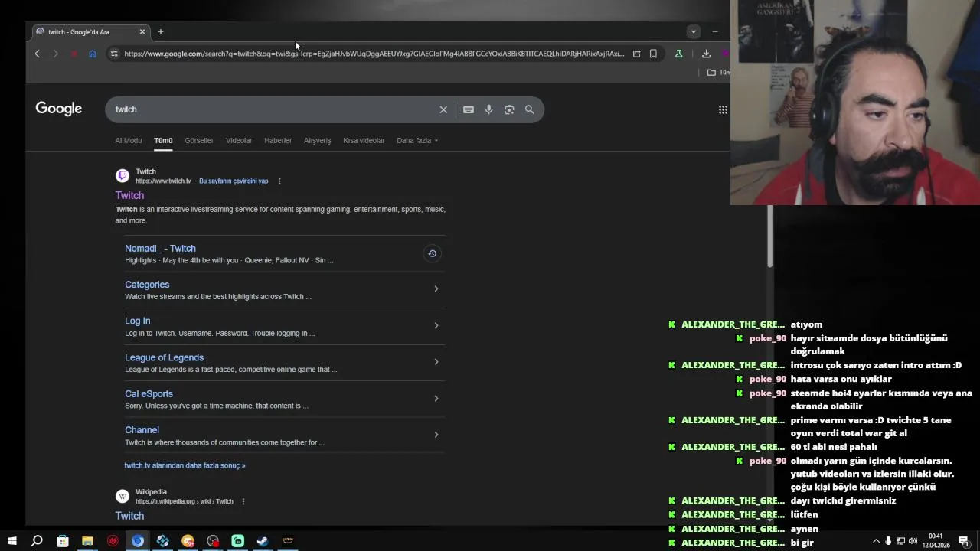Open the Kısa videolar tab
The height and width of the screenshot is (551, 980).
click(364, 140)
